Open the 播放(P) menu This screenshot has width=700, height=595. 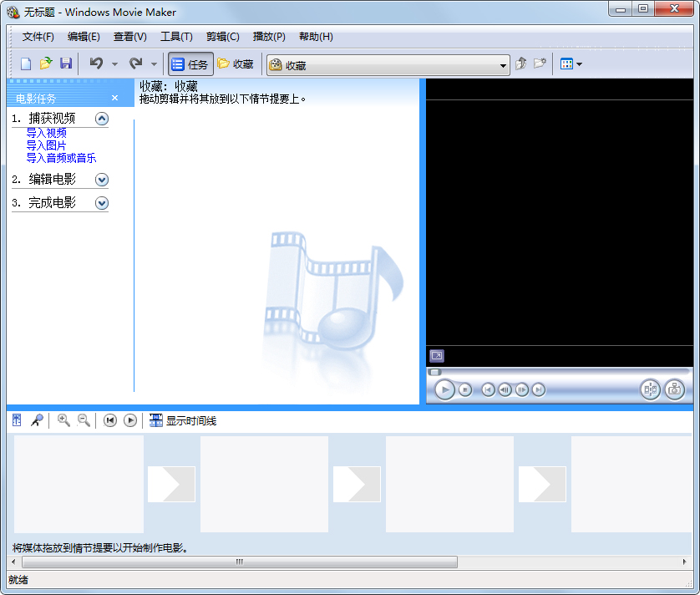(267, 37)
